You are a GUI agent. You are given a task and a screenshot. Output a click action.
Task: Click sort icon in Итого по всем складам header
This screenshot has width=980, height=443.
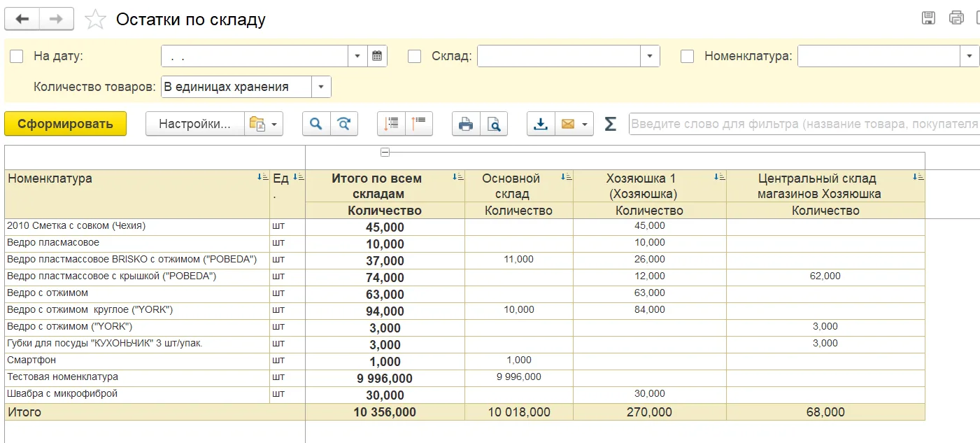point(457,178)
